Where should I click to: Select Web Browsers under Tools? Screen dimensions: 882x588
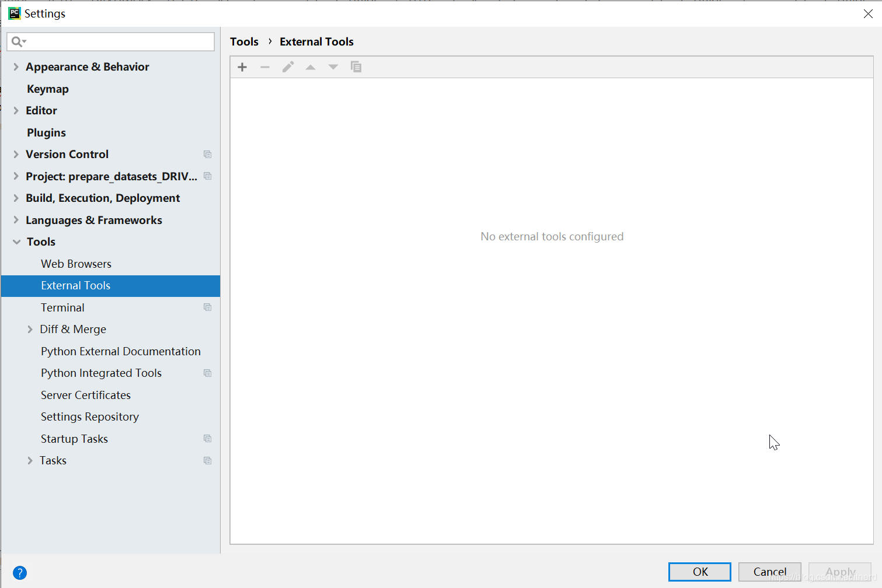(x=76, y=264)
